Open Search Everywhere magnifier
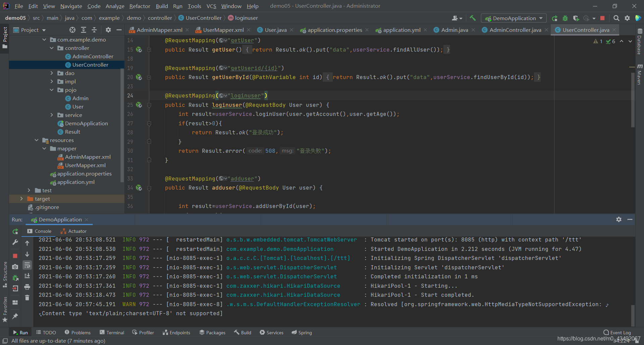The height and width of the screenshot is (345, 644). 616,18
